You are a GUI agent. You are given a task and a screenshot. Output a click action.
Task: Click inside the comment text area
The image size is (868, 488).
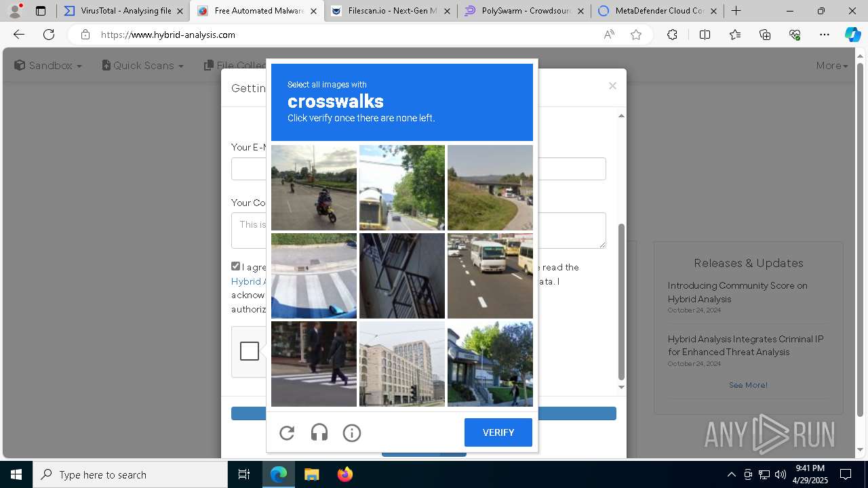coord(418,230)
